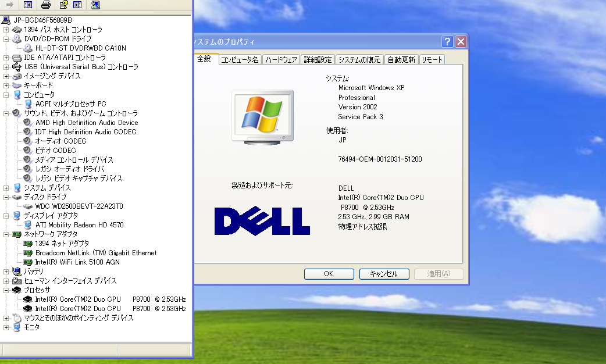
Task: Click the システム デバイス icon
Action: tap(17, 188)
